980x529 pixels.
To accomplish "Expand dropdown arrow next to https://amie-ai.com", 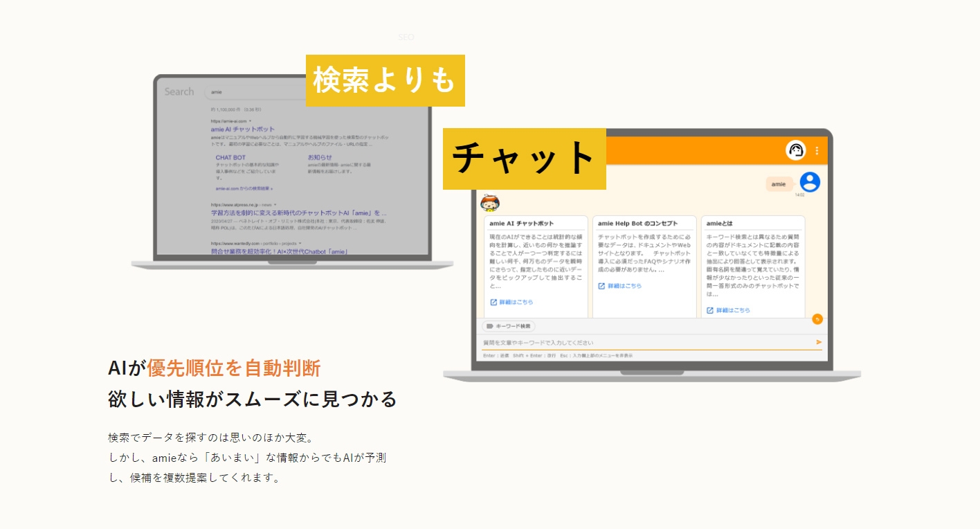I will click(250, 121).
